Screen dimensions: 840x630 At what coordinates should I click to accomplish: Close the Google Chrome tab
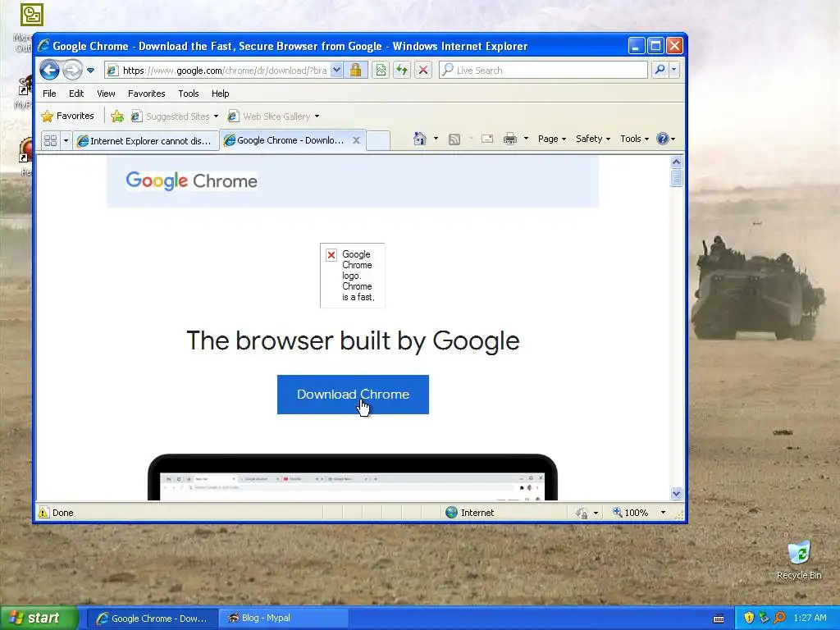click(356, 140)
